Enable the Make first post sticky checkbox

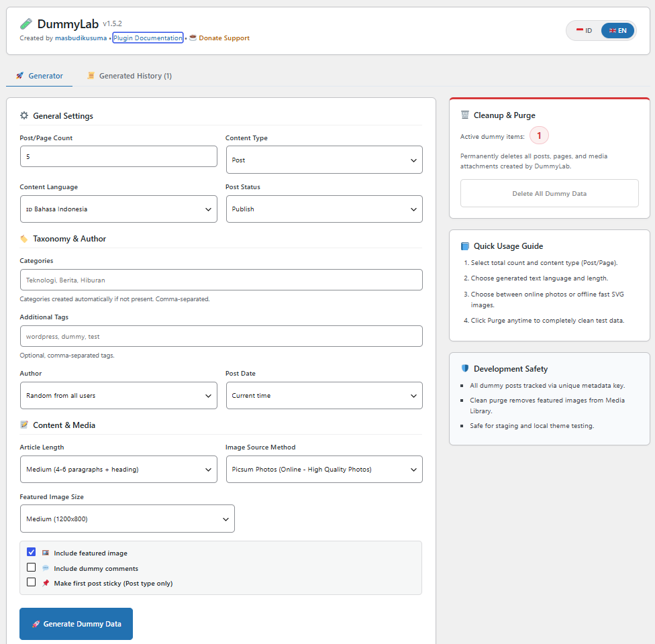point(32,582)
